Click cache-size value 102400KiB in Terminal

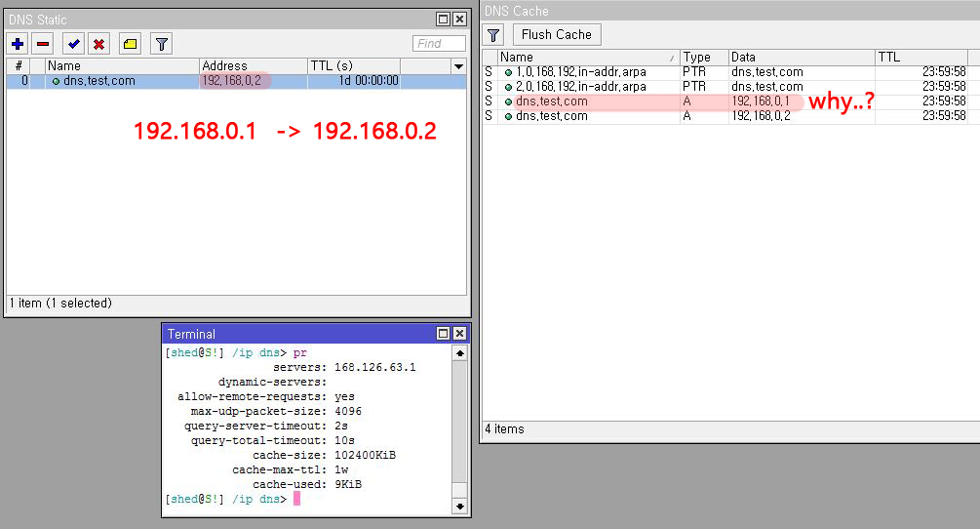click(365, 455)
